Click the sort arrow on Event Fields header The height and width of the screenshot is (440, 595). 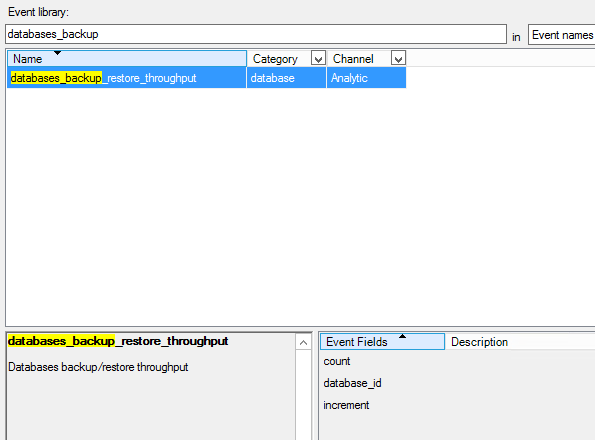tap(402, 336)
